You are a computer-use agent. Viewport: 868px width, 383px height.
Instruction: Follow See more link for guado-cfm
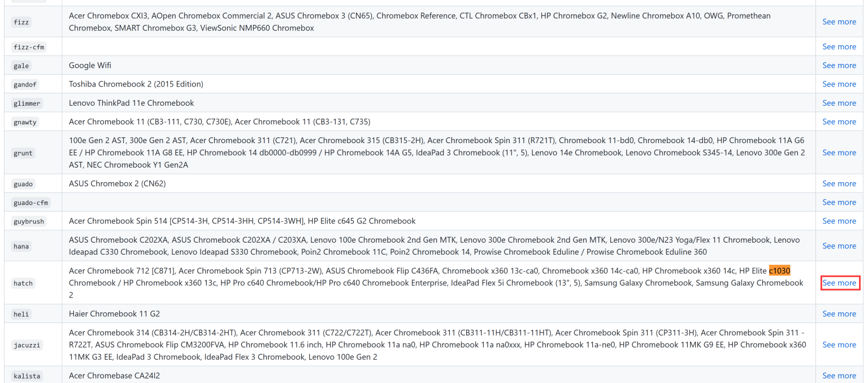[x=839, y=202]
